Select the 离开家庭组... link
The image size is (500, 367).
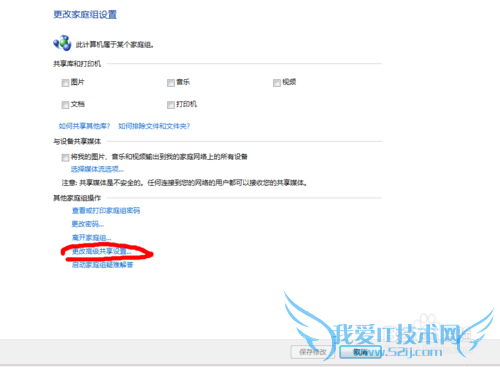[91, 238]
